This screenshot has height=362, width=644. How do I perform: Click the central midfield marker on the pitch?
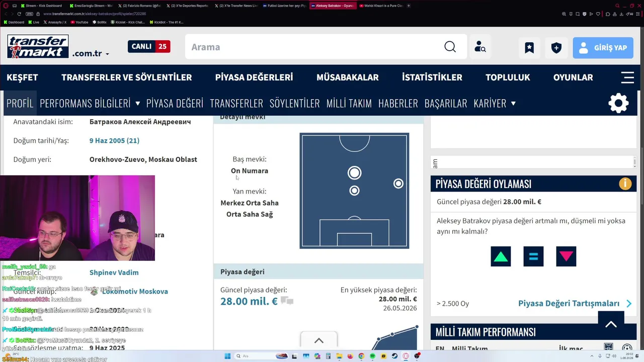[354, 191]
